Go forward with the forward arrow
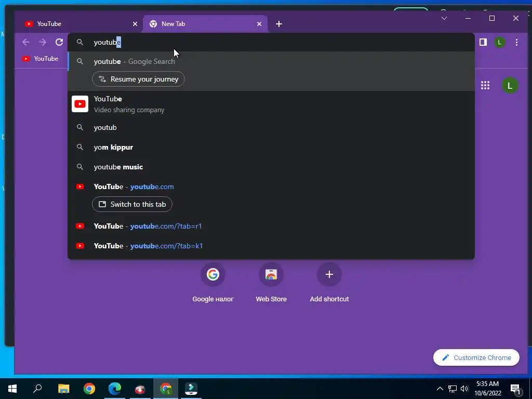The height and width of the screenshot is (399, 532). coord(43,42)
